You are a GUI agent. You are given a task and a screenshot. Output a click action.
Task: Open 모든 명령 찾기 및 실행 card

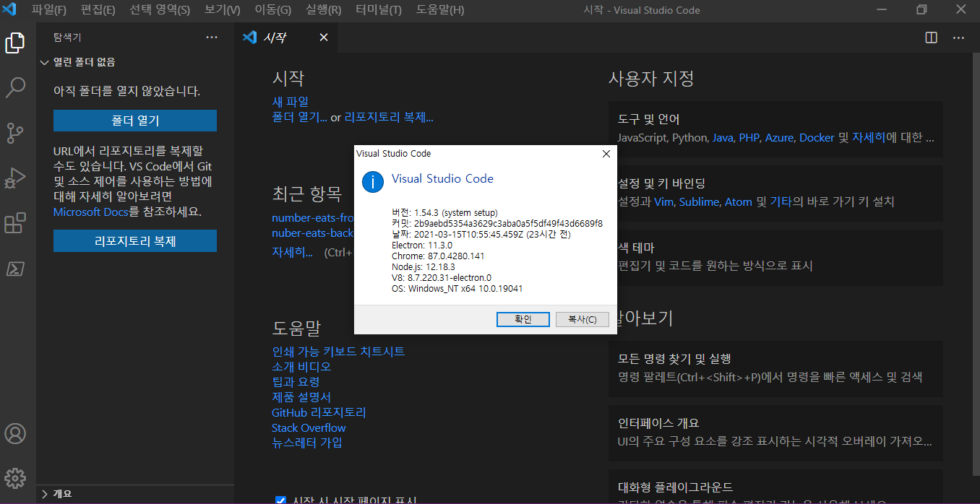pos(775,368)
